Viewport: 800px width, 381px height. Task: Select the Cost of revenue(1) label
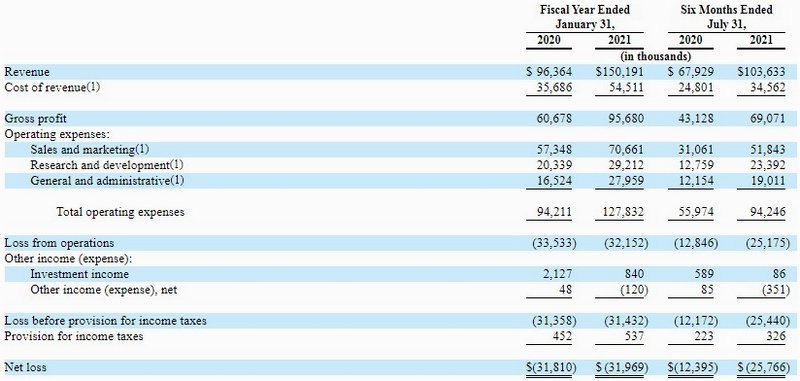pyautogui.click(x=52, y=87)
